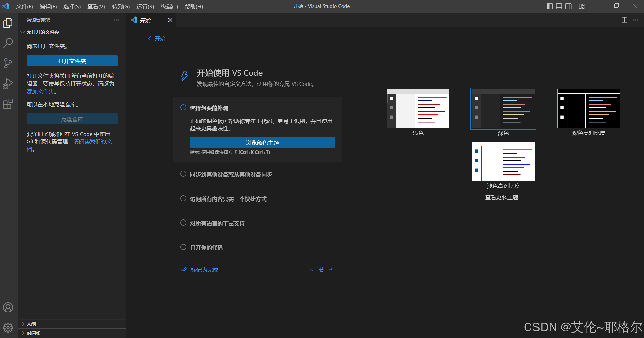Open the Manage gear icon
Viewport: 644px width, 338px height.
click(x=8, y=327)
